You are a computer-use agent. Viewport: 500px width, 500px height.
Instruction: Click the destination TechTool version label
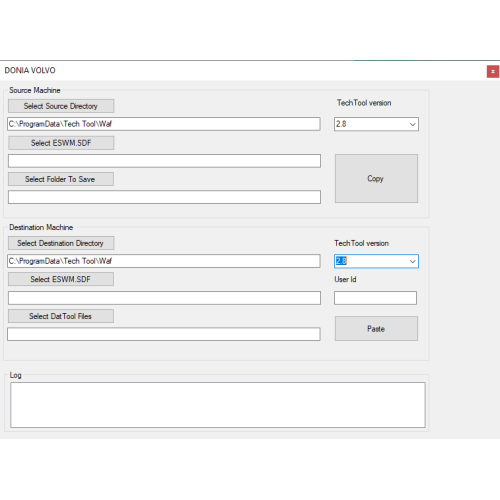click(362, 243)
